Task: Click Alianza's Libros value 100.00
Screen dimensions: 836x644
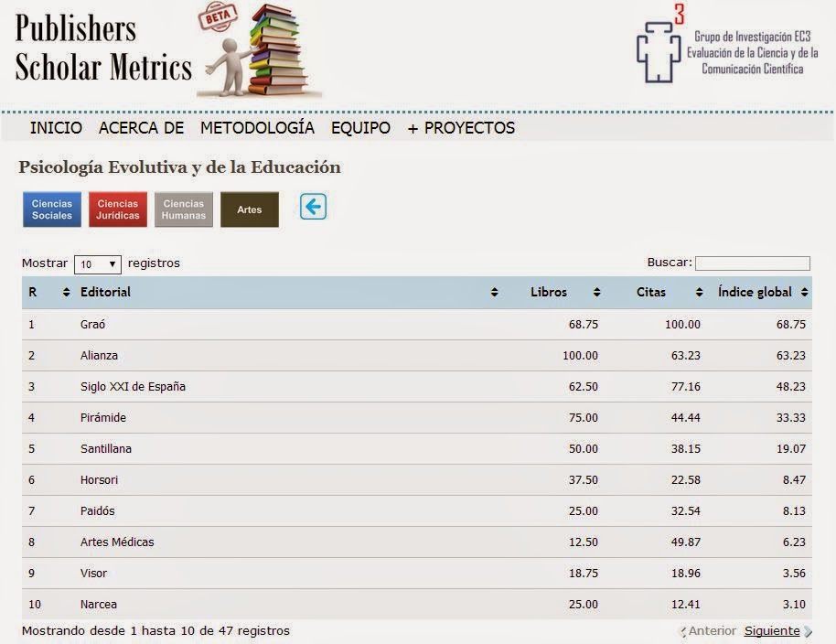Action: [x=581, y=356]
